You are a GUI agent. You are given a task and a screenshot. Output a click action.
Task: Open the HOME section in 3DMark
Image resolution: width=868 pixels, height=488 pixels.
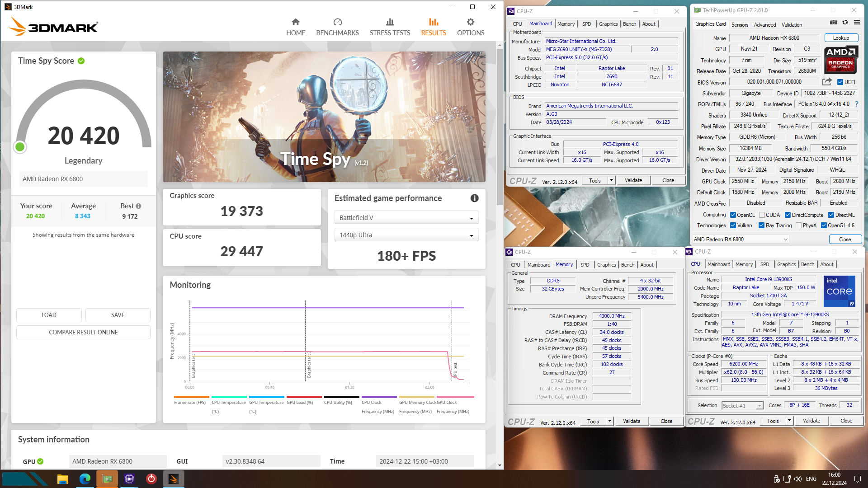pos(295,27)
